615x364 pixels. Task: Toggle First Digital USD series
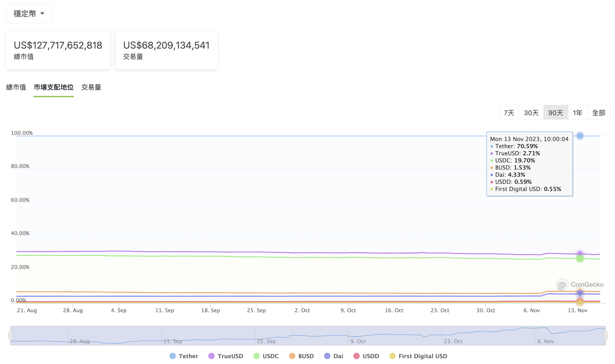click(419, 356)
